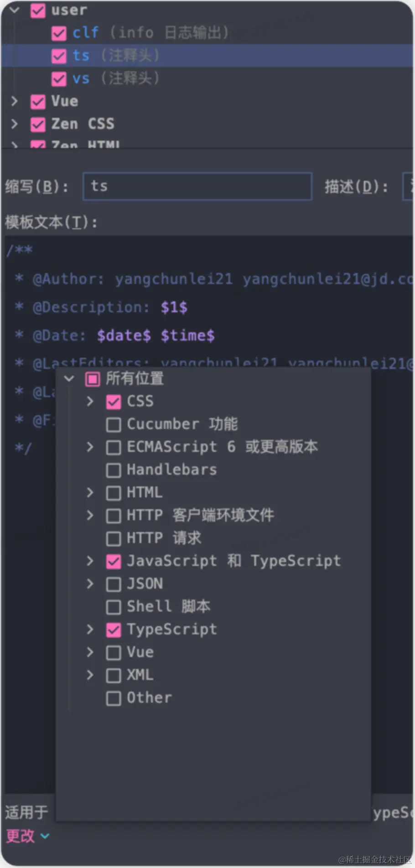This screenshot has width=415, height=868.
Task: Collapse the user template group
Action: 15,10
